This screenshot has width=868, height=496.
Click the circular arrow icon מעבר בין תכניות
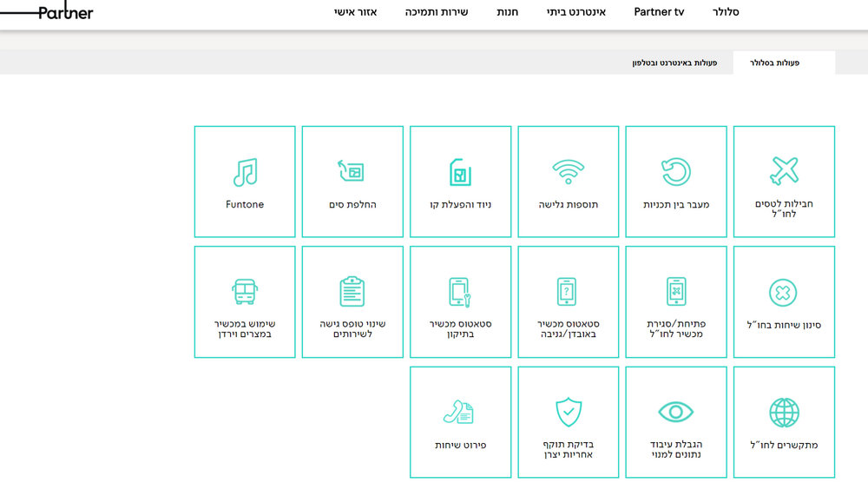(676, 172)
